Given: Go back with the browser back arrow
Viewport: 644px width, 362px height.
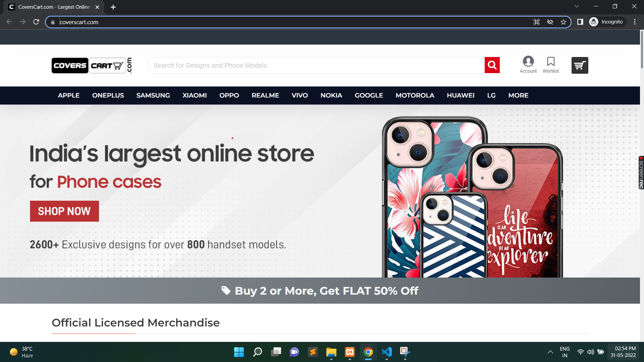Looking at the screenshot, I should pos(9,22).
